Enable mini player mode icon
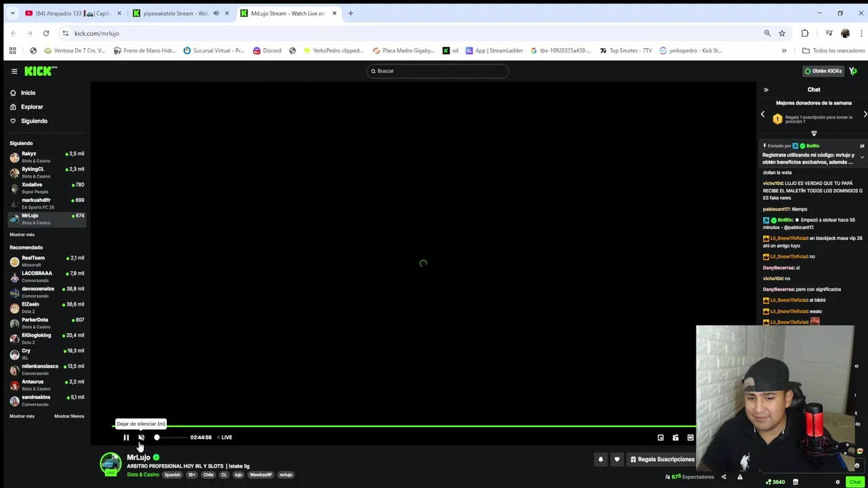868x488 pixels. (x=660, y=438)
